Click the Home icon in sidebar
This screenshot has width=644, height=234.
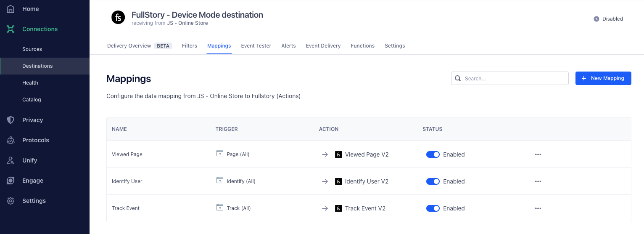pos(11,9)
